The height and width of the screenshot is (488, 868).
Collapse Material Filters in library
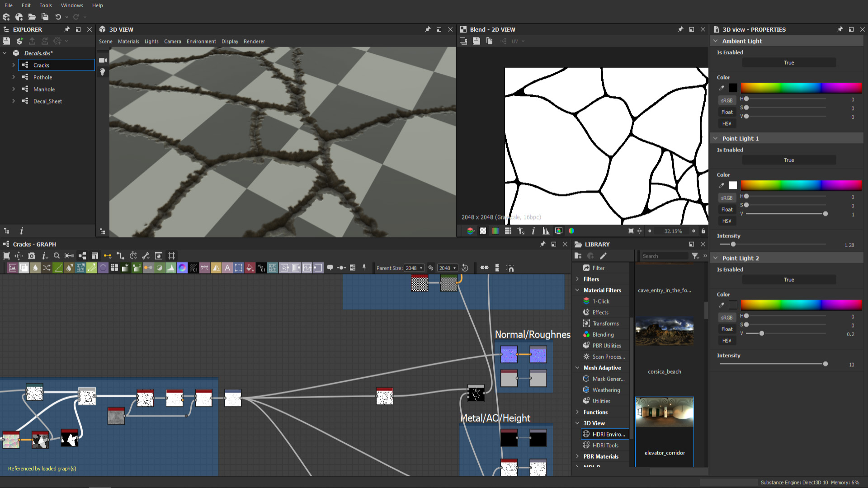[x=577, y=290]
